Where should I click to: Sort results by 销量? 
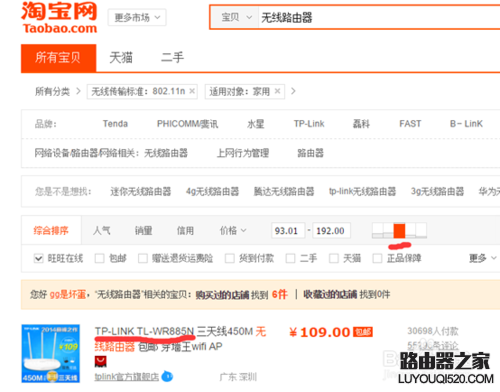[144, 230]
